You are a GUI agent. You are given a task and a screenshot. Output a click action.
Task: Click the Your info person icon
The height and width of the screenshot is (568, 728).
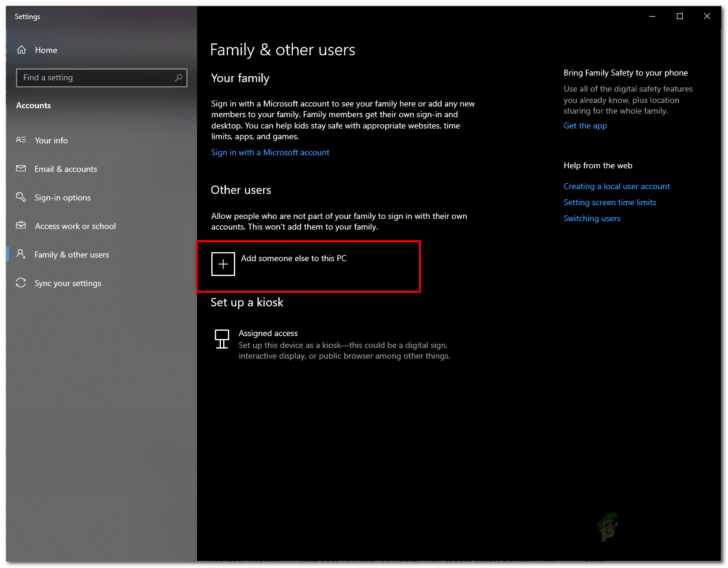(21, 140)
